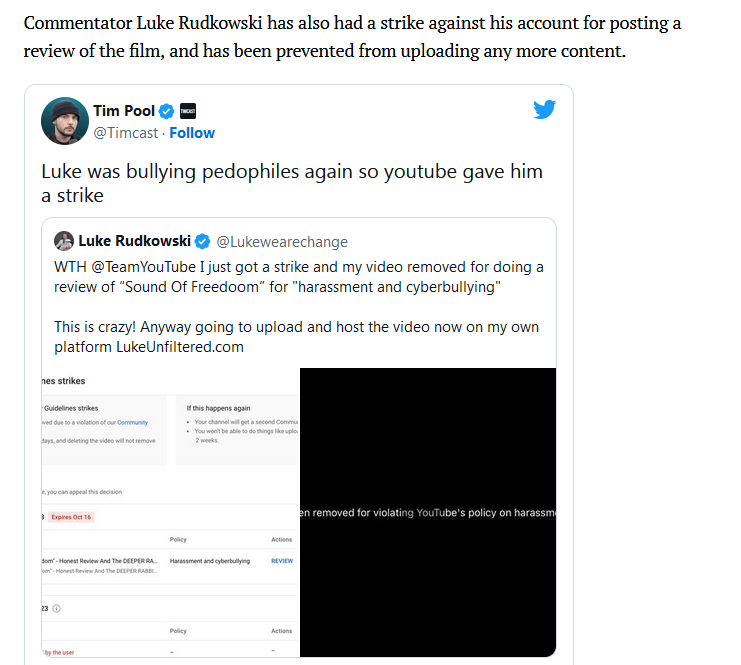Click the blue REVIEW action link
Image resolution: width=741 pixels, height=665 pixels.
[282, 561]
